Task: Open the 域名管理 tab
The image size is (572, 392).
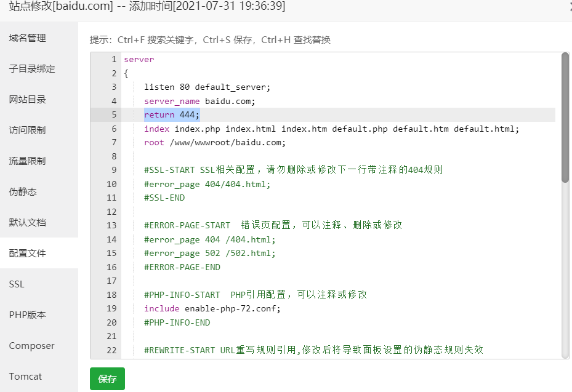Action: 28,38
